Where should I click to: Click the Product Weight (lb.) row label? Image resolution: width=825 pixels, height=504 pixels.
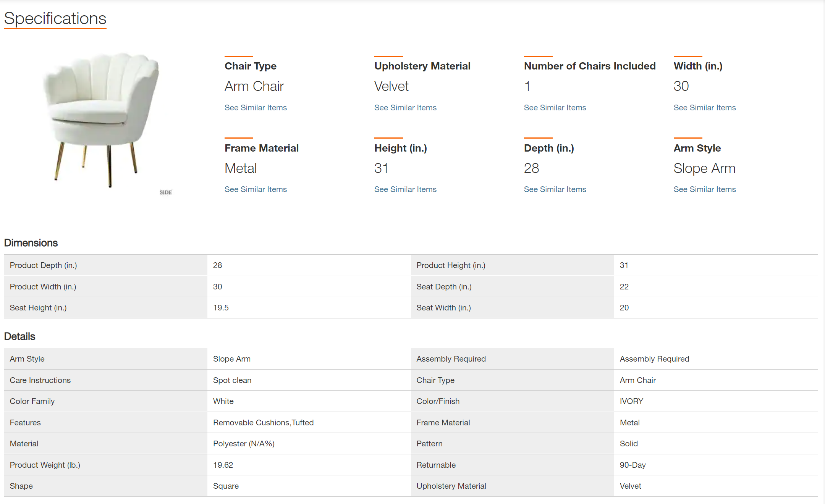45,465
